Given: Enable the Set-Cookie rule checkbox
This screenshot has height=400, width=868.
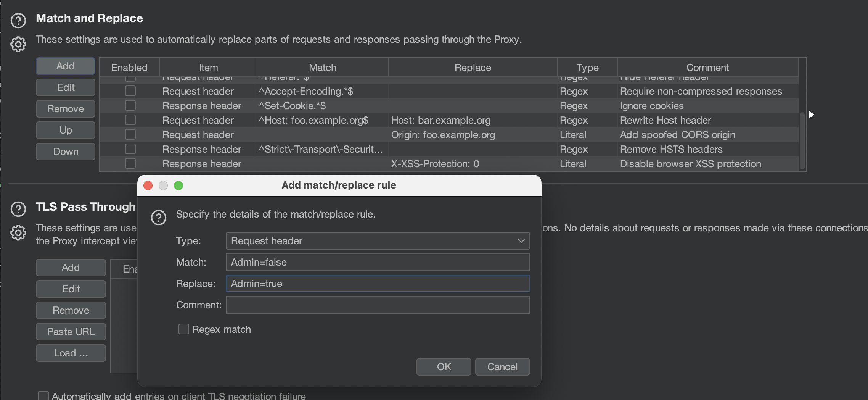Looking at the screenshot, I should point(130,106).
